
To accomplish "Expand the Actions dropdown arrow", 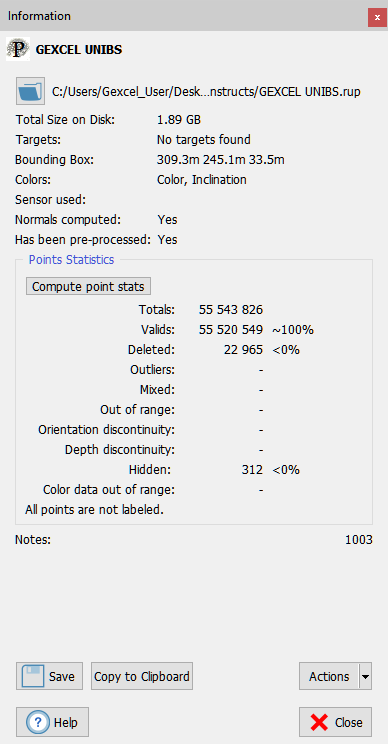I will click(x=365, y=676).
